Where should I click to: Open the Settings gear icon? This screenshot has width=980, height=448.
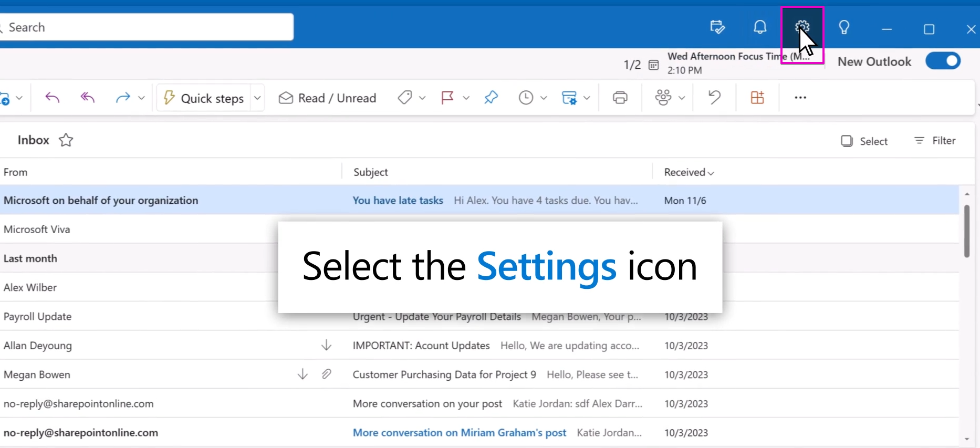[x=802, y=27]
